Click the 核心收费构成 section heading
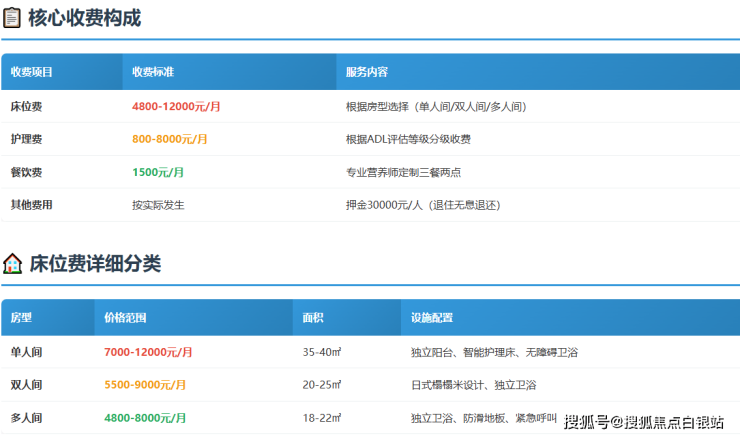740x438 pixels. coord(85,18)
